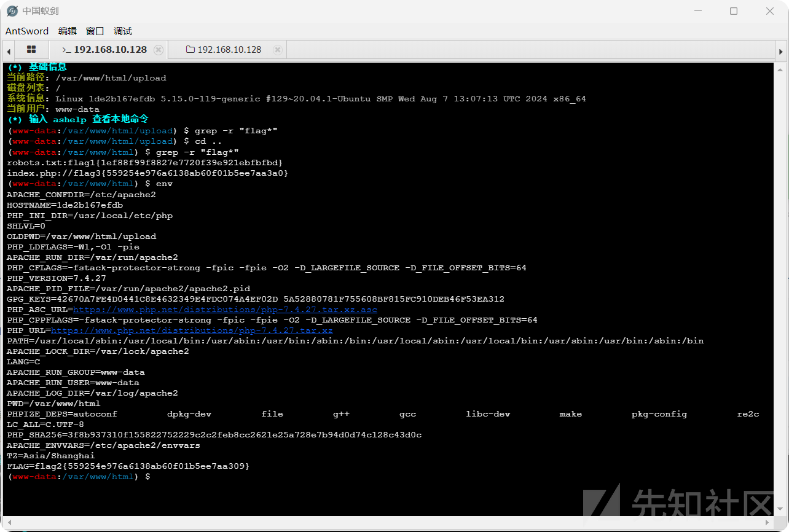
Task: Click the SHLVL=0 line
Action: click(26, 225)
